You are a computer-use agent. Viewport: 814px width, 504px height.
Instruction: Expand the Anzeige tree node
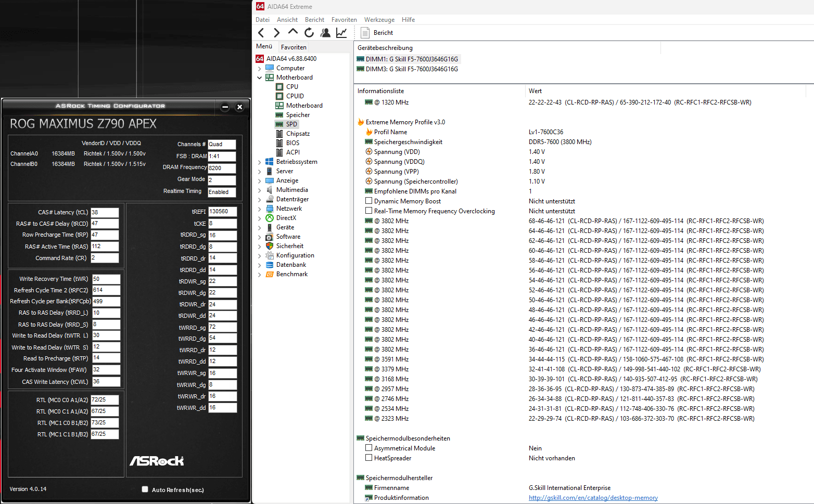tap(259, 180)
